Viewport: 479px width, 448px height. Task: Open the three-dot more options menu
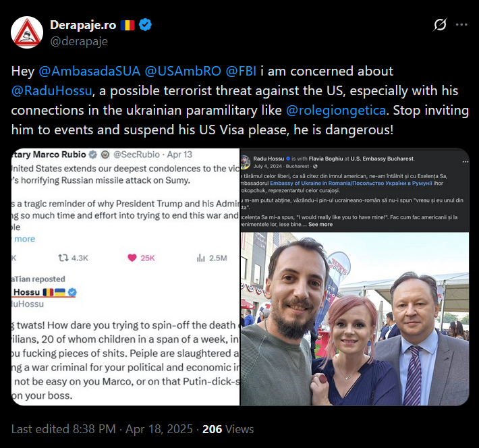pyautogui.click(x=461, y=25)
